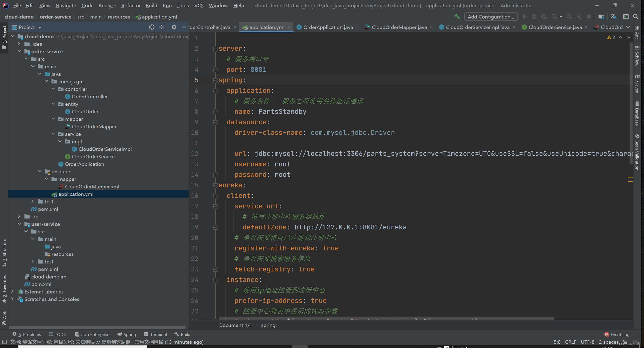Click the Search Everywhere magnifier icon

coord(636,17)
